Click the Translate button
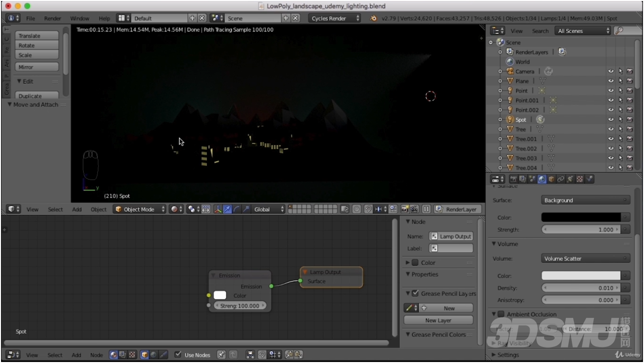Screen dimensions: 644x363 coord(37,36)
